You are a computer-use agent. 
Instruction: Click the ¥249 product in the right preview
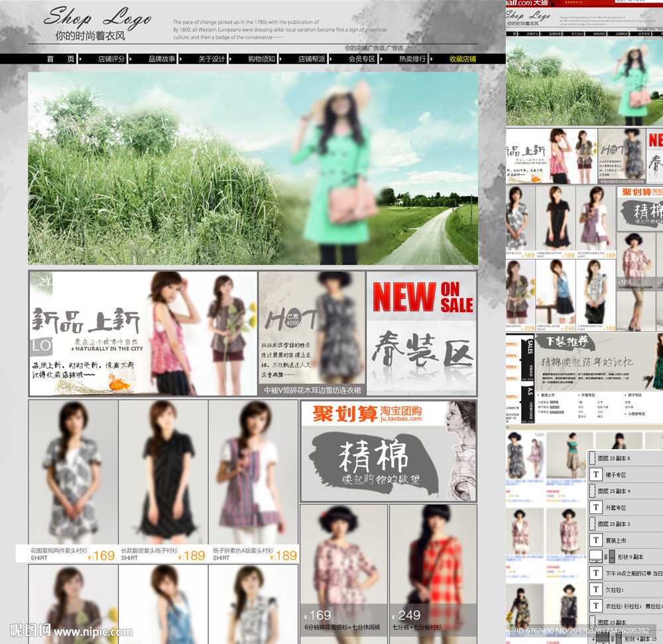556,295
